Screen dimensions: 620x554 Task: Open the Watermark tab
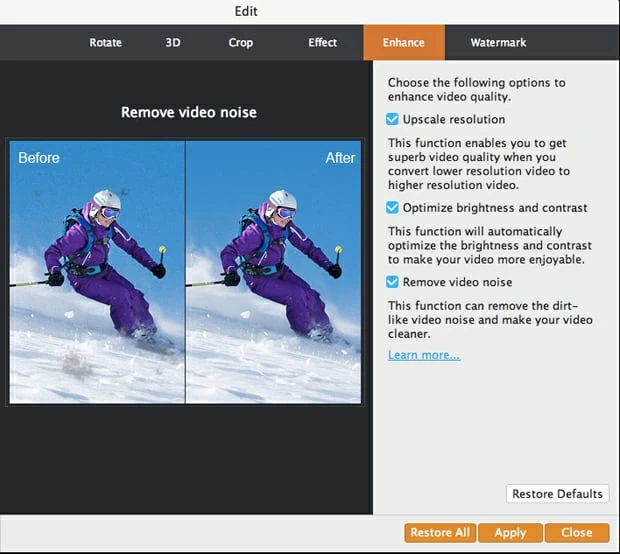click(498, 43)
